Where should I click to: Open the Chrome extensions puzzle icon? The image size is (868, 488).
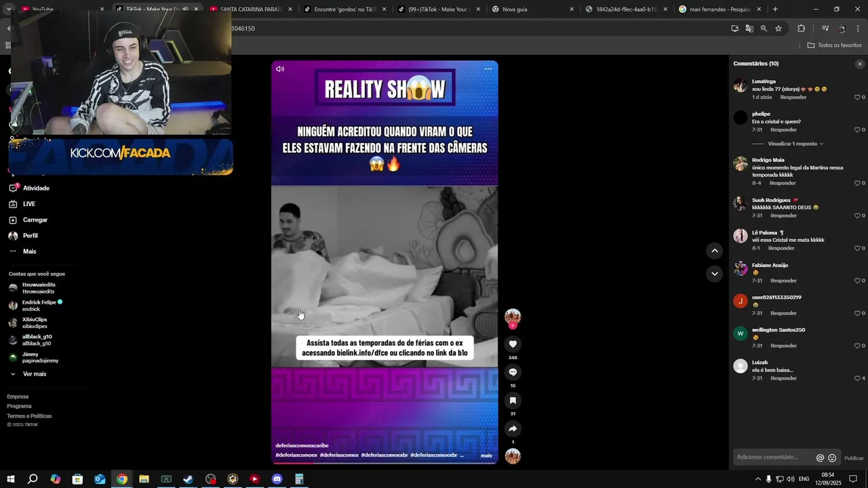802,28
